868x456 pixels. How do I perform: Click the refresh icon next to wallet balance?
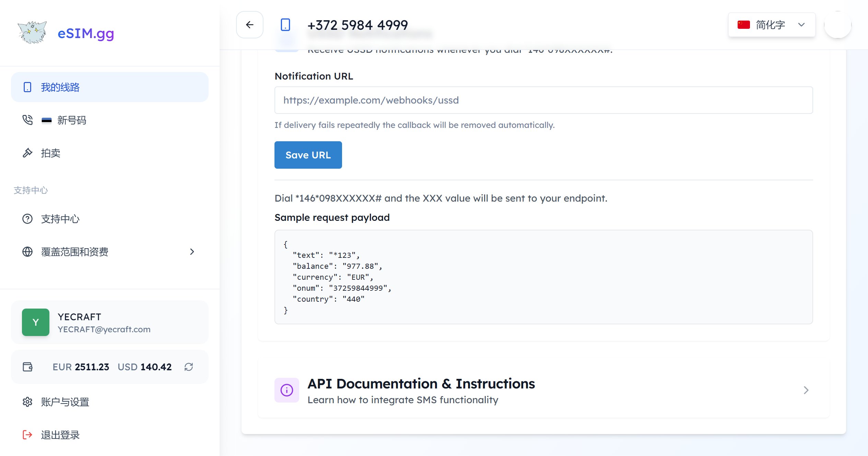click(x=188, y=367)
